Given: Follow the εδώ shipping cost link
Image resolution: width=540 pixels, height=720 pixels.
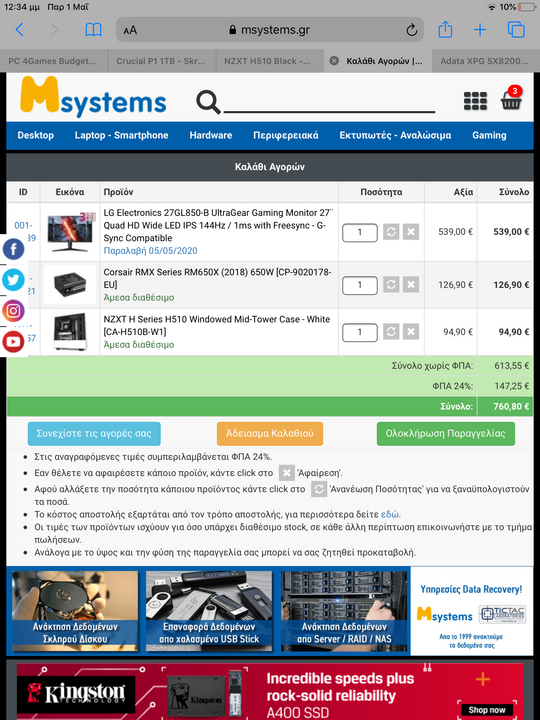Looking at the screenshot, I should point(390,514).
